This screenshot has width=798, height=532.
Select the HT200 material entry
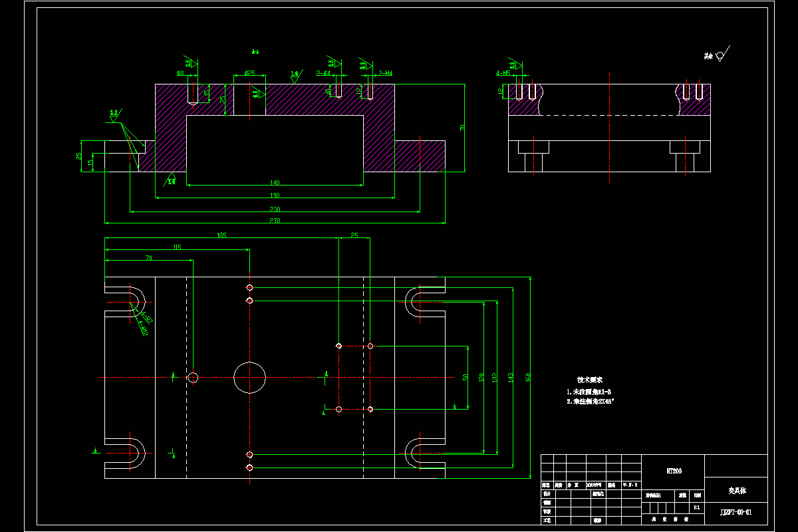tap(674, 471)
